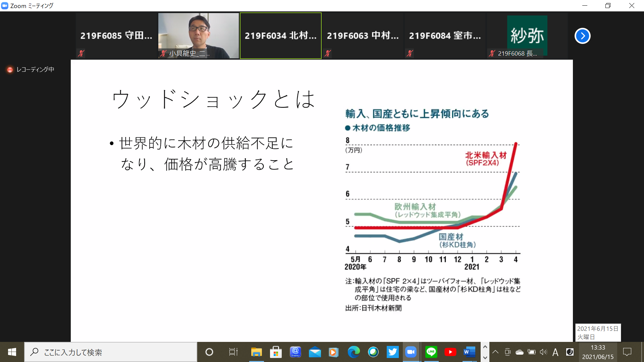644x362 pixels.
Task: Select participant tile 219F6063 中村
Action: (363, 36)
